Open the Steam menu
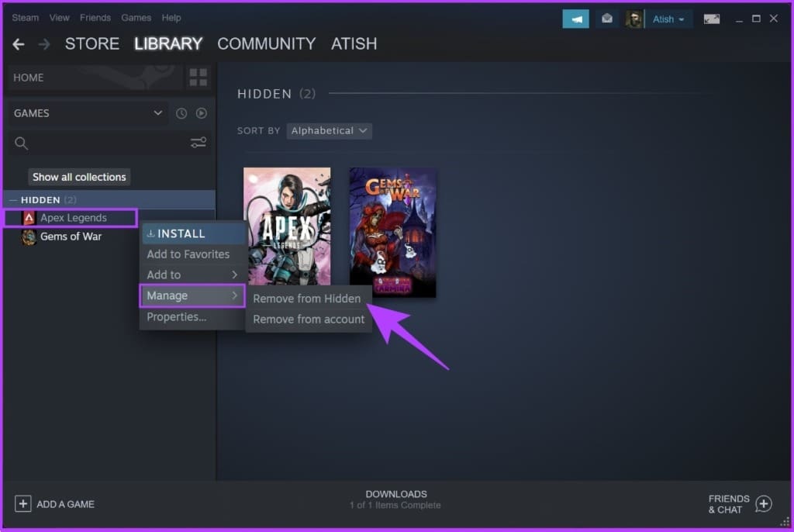This screenshot has height=532, width=794. click(x=26, y=18)
